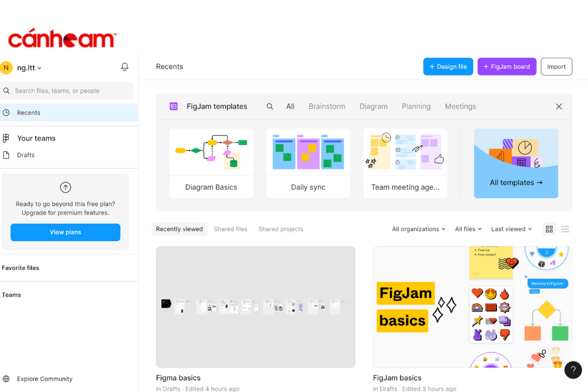
Task: Click the Recents page heading
Action: coord(170,67)
